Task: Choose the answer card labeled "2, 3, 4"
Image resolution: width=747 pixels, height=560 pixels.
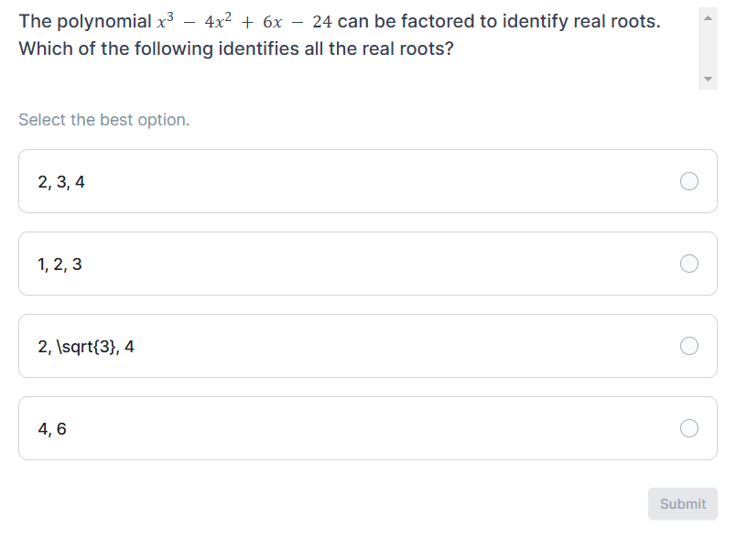Action: 366,181
